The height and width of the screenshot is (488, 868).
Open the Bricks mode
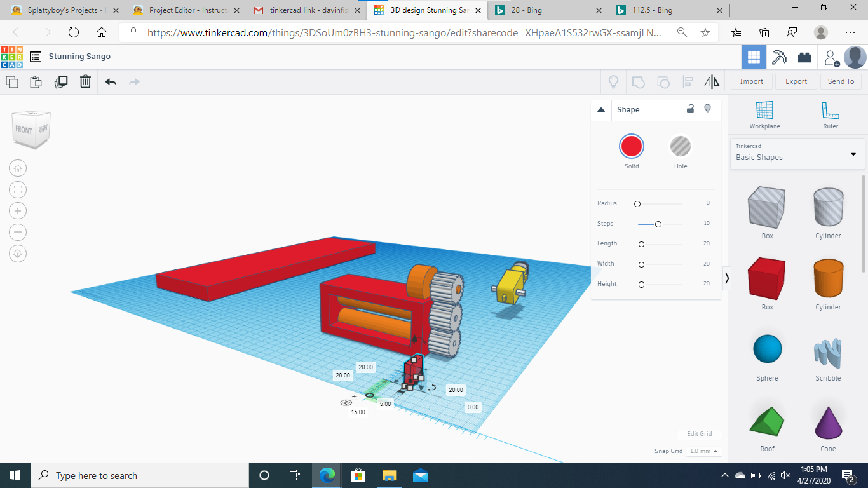804,57
